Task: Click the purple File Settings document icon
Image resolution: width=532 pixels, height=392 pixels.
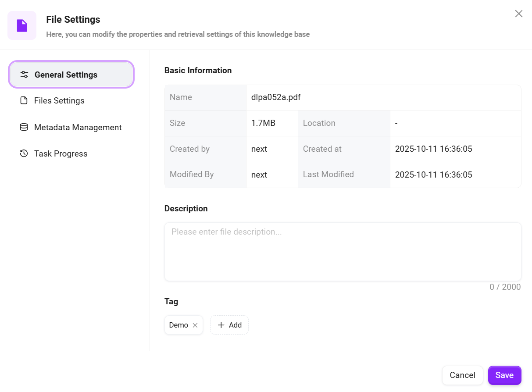Action: pyautogui.click(x=22, y=25)
